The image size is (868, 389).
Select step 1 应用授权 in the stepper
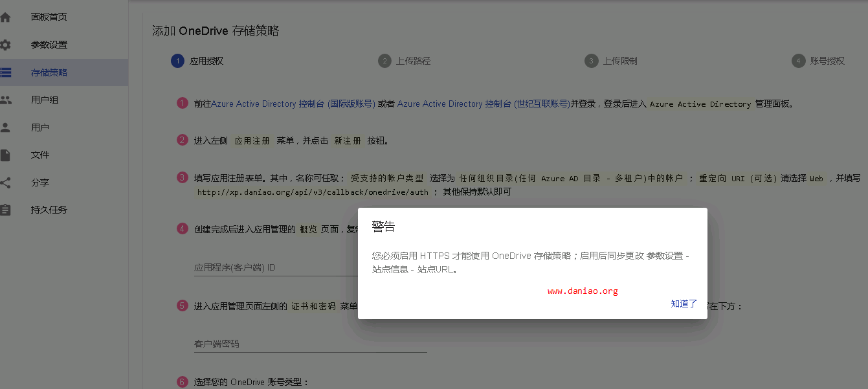197,61
